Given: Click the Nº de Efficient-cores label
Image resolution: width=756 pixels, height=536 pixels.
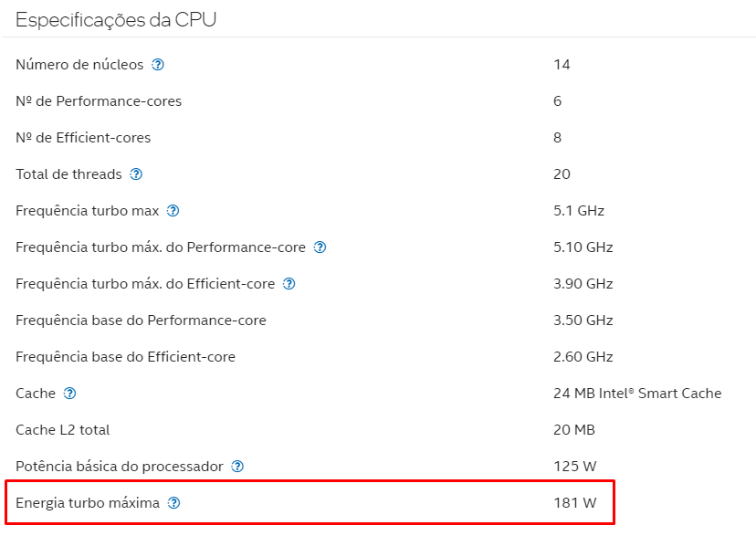Looking at the screenshot, I should coord(83,138).
